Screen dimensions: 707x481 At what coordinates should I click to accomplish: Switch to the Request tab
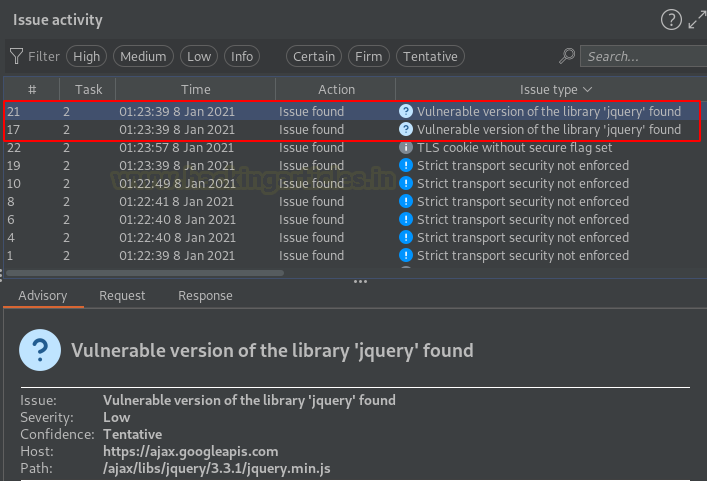pos(122,296)
